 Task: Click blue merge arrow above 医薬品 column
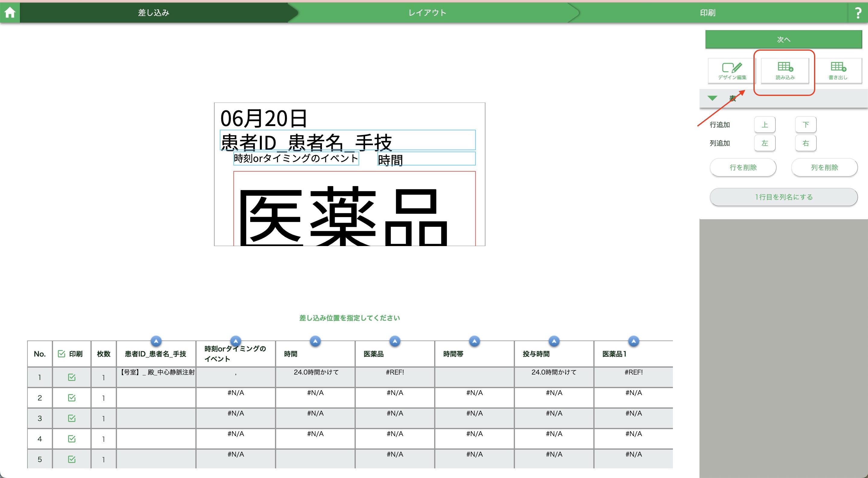point(395,341)
